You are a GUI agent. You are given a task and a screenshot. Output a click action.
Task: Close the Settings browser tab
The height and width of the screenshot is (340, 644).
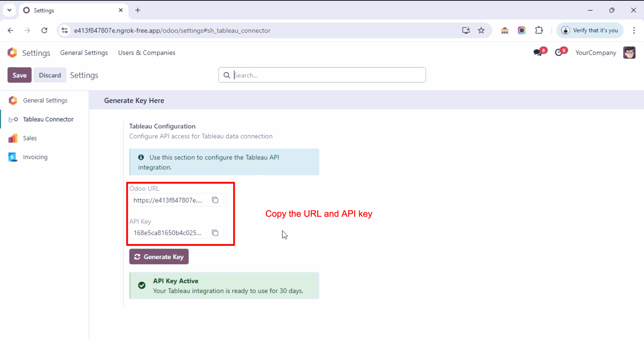(x=121, y=10)
